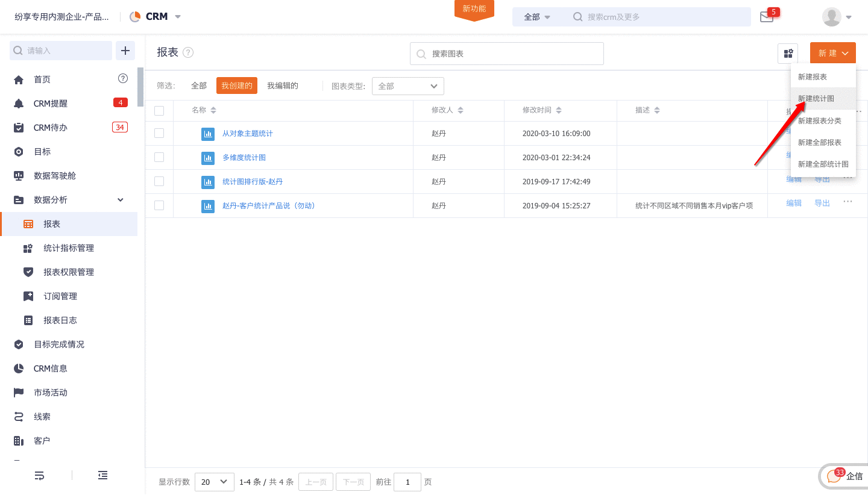Switch filter to 全部
The width and height of the screenshot is (868, 495).
click(199, 86)
